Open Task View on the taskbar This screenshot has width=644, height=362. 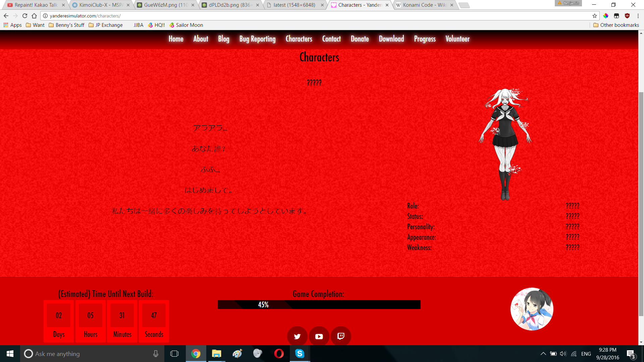[x=174, y=354]
